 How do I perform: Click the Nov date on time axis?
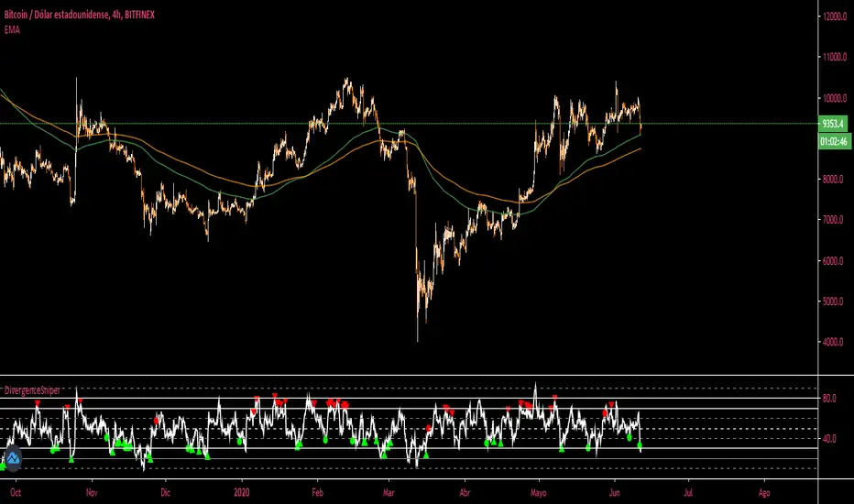coord(92,493)
